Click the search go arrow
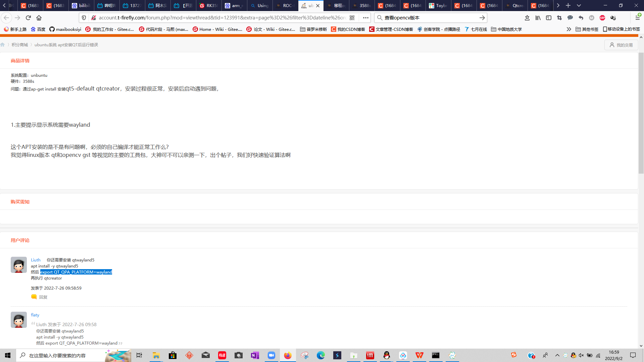This screenshot has width=644, height=362. (x=482, y=18)
